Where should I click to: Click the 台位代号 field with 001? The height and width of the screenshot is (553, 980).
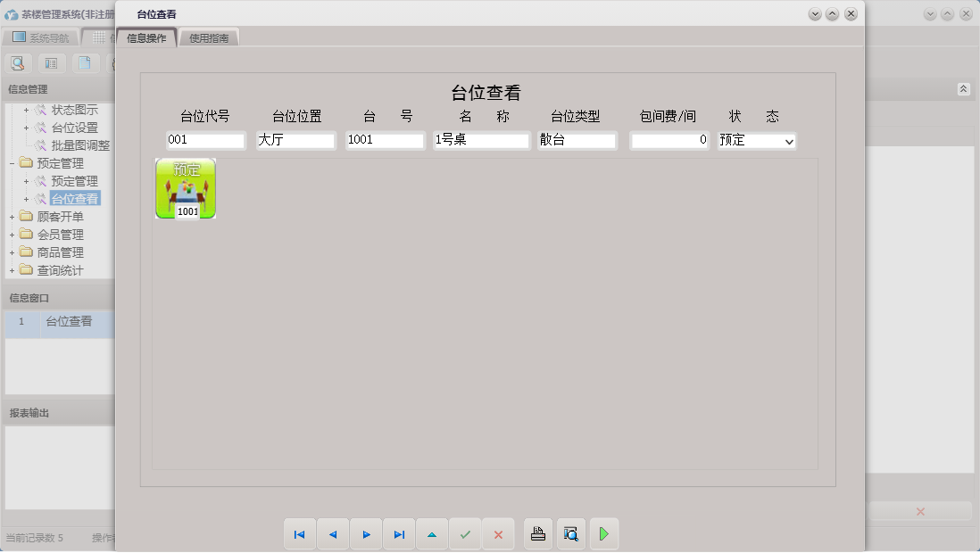(205, 140)
